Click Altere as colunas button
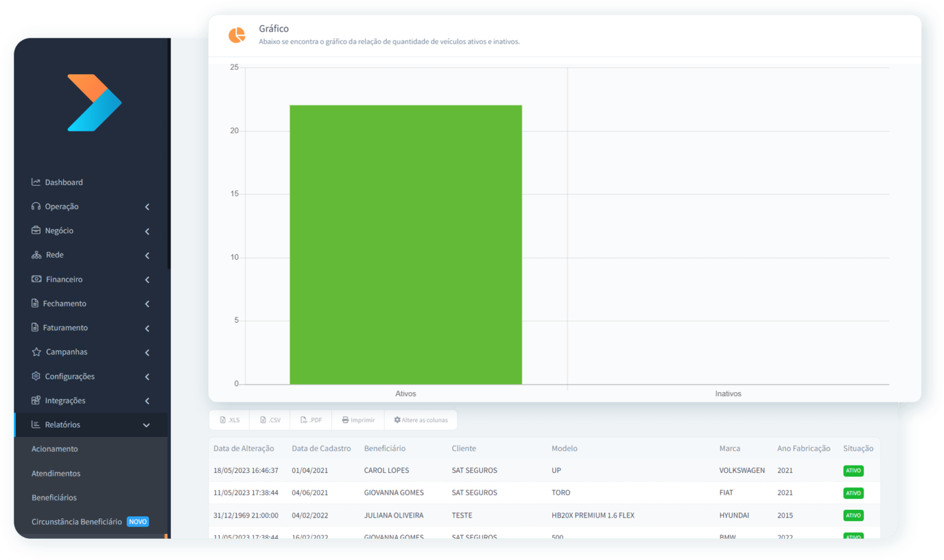This screenshot has height=560, width=944. pyautogui.click(x=421, y=420)
